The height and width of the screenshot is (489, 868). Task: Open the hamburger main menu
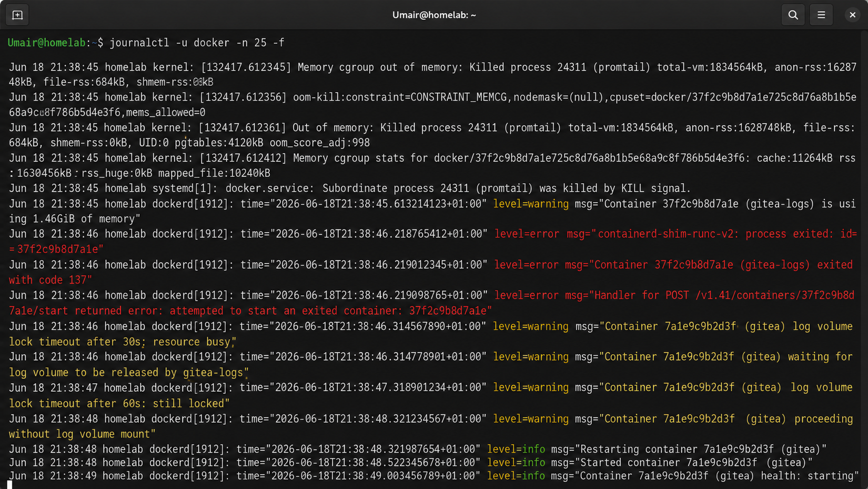(821, 15)
